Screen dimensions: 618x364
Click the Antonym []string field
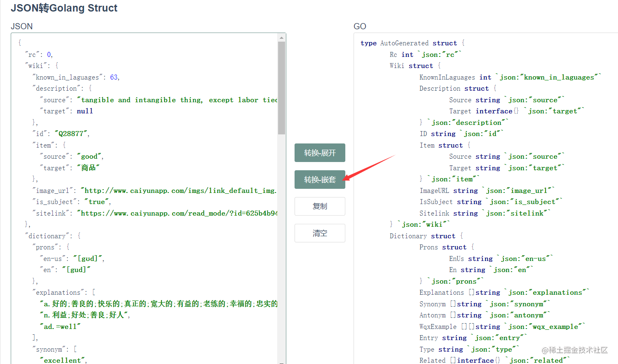[x=485, y=315]
